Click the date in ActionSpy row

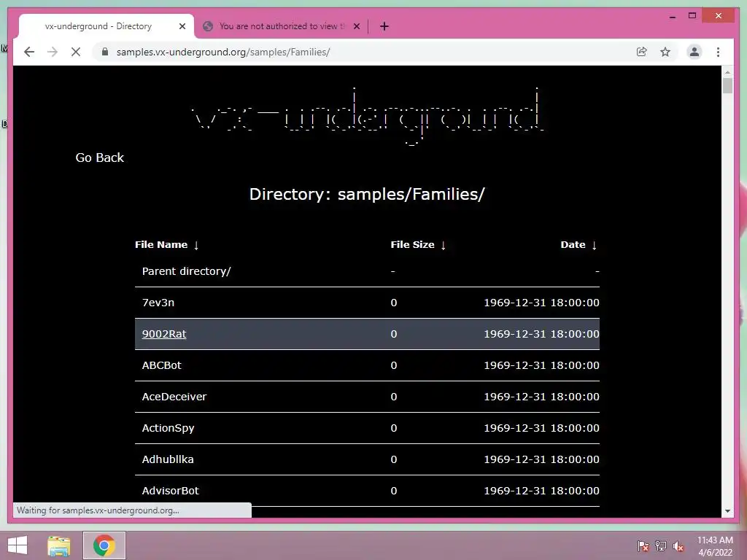click(542, 428)
